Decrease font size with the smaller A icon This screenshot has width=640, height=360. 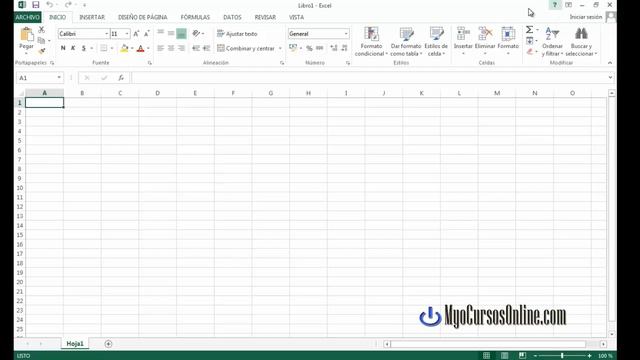[147, 34]
